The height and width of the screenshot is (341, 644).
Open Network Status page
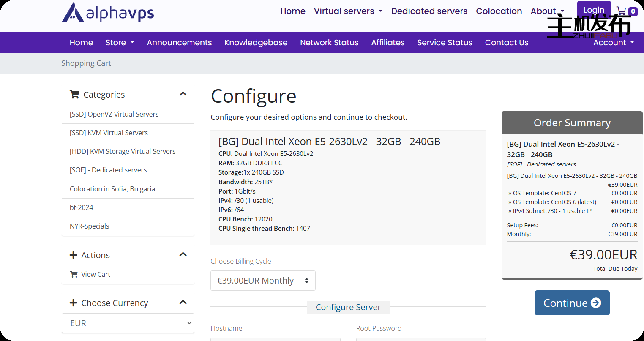[x=329, y=43]
